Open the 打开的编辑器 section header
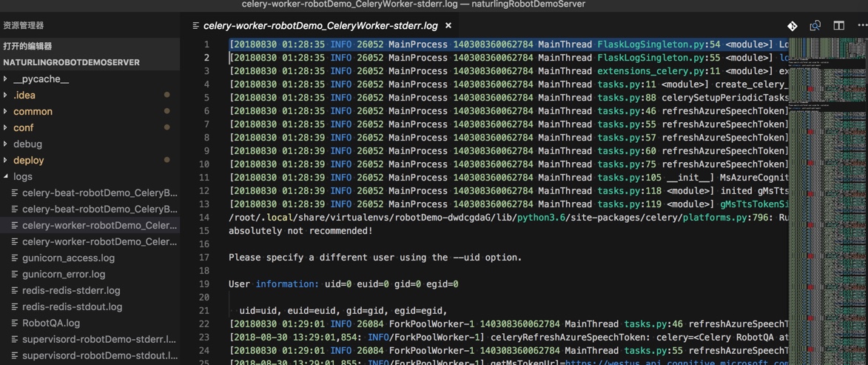This screenshot has width=868, height=365. coord(28,46)
